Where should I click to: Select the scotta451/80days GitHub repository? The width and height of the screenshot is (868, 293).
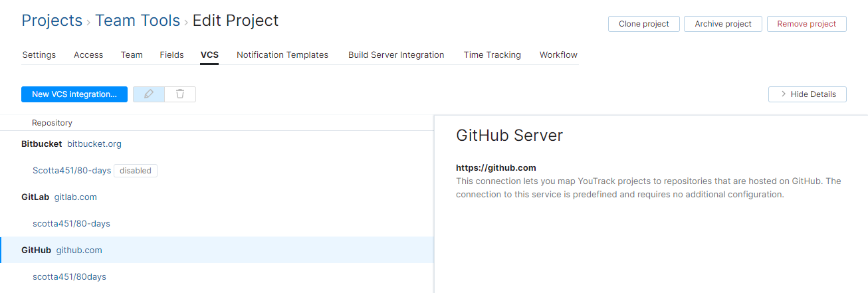[x=69, y=276]
